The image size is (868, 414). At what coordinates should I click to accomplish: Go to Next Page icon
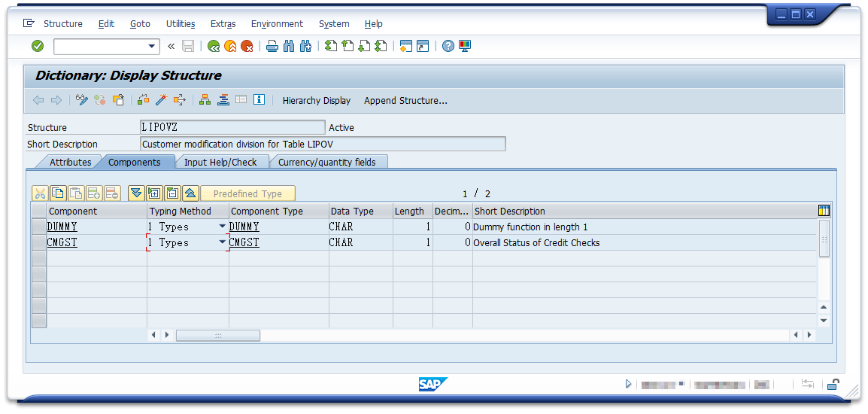pyautogui.click(x=364, y=46)
